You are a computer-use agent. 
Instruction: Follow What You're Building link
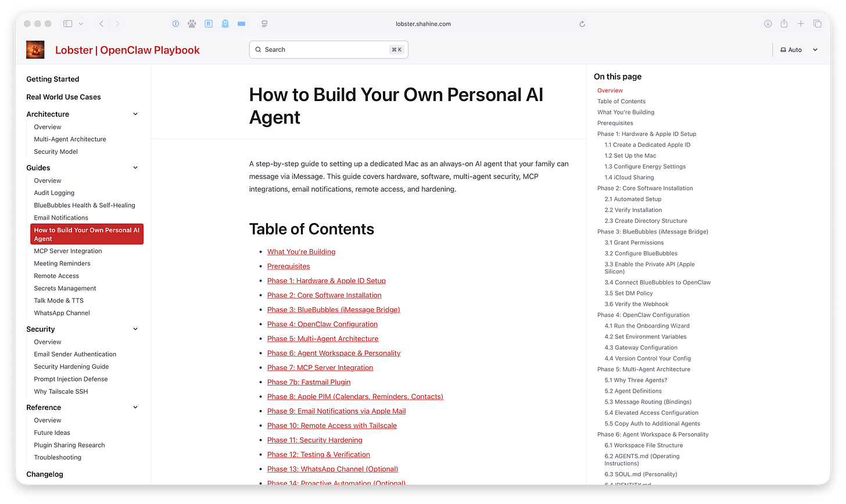(x=301, y=252)
